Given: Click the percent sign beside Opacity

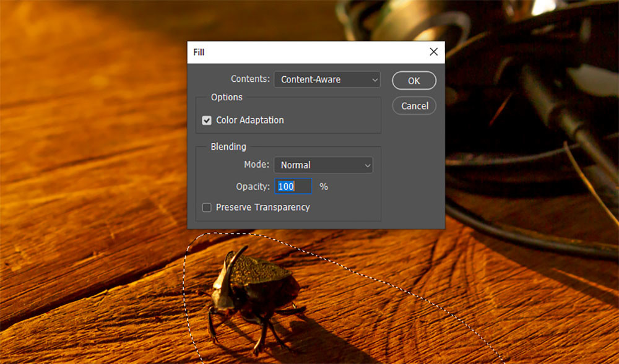Looking at the screenshot, I should point(324,186).
